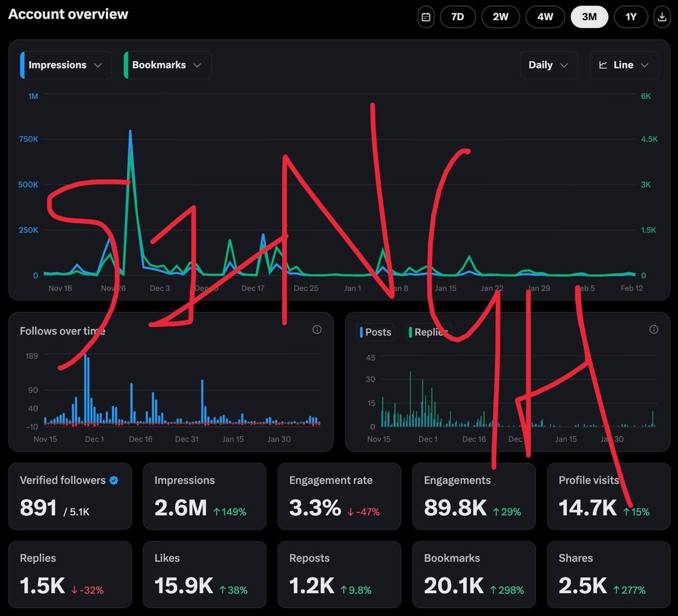678x616 pixels.
Task: Click the 2.5K shares value
Action: click(x=583, y=586)
